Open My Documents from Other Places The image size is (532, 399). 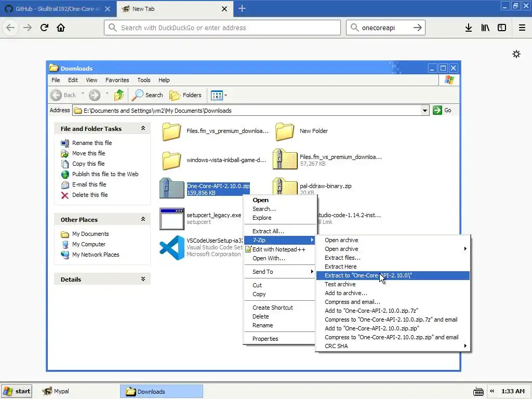click(90, 234)
